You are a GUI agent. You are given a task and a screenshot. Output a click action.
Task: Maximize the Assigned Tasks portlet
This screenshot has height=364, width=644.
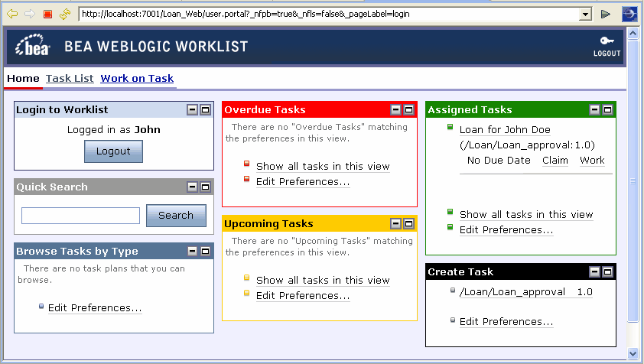pos(607,109)
